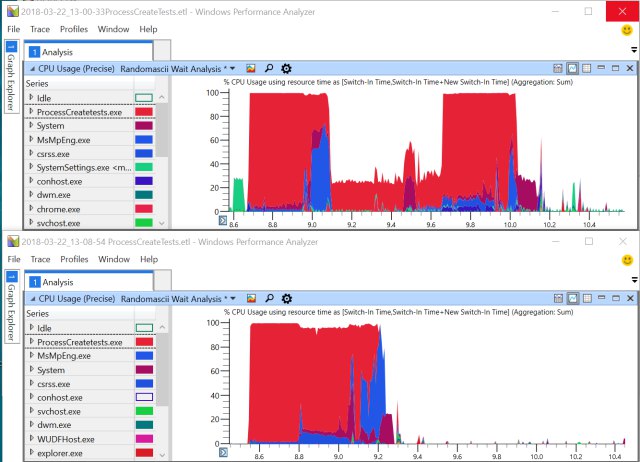Toggle conhost.exe series visibility in bottom window
Screen dimensions: 640x462
coord(144,397)
